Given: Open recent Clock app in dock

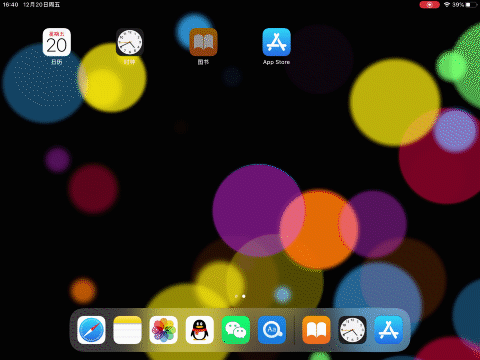Looking at the screenshot, I should 352,330.
